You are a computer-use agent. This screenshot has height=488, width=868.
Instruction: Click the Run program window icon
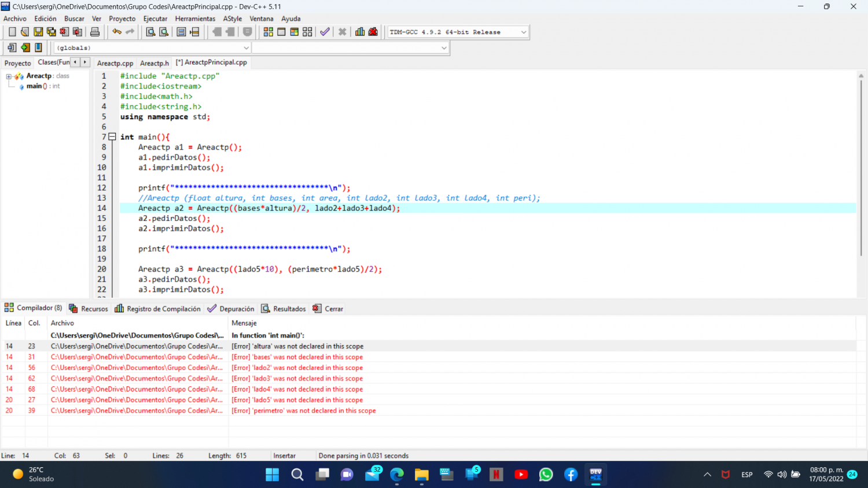[281, 32]
